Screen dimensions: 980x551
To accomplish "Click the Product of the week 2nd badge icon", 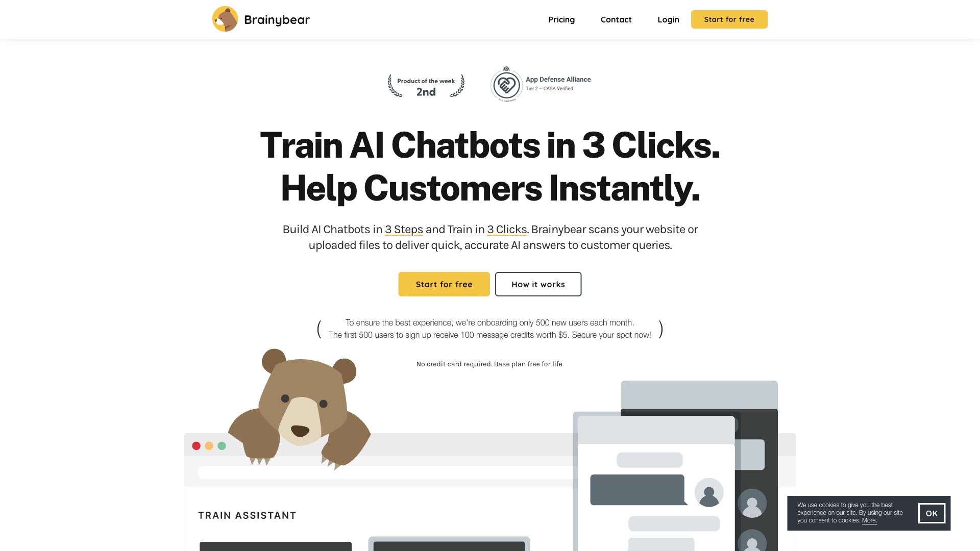I will (x=425, y=85).
